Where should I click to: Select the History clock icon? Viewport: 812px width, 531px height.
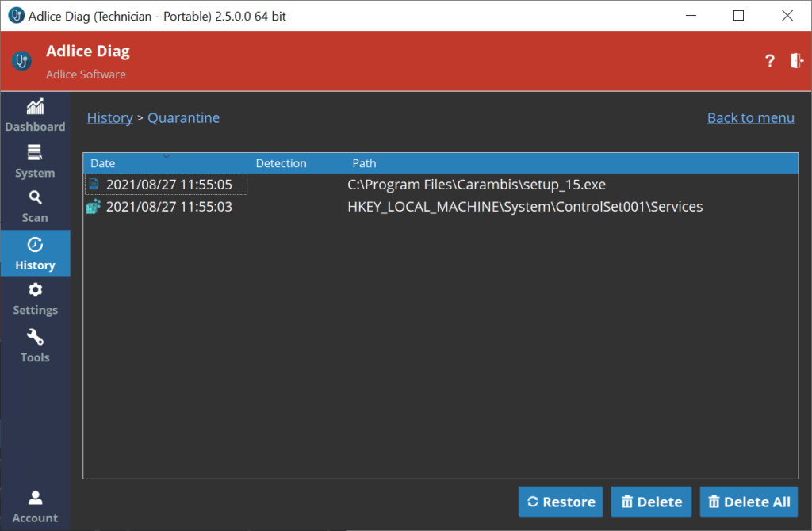[35, 245]
